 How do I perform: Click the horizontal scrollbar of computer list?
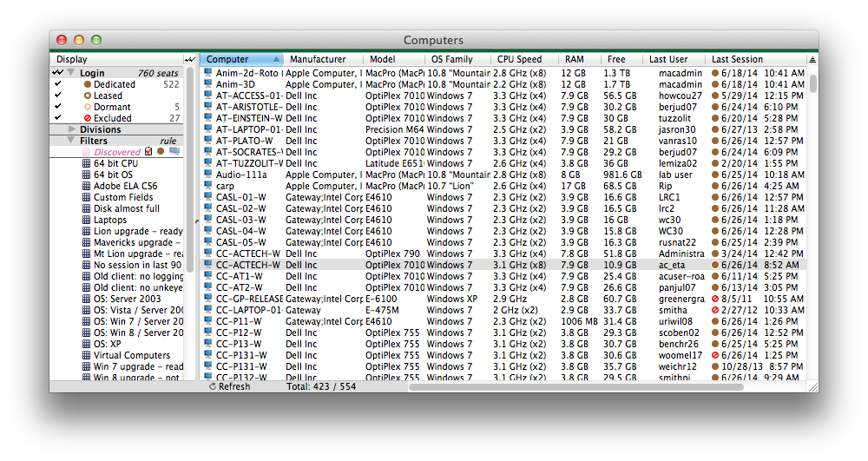coord(575,387)
